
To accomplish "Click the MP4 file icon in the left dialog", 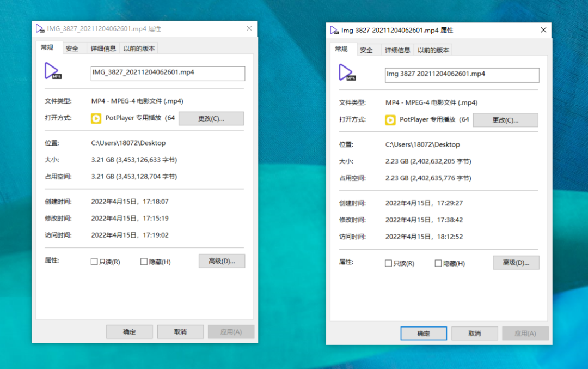I will [x=52, y=71].
